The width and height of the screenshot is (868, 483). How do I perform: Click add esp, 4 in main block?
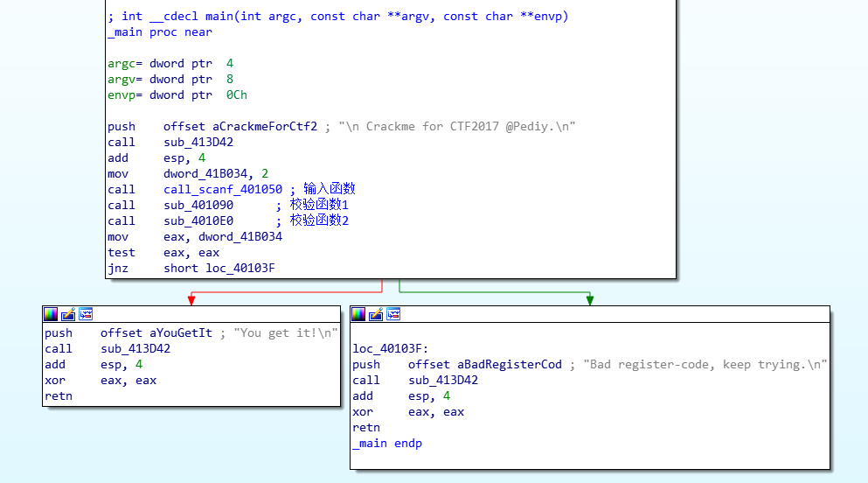(156, 157)
